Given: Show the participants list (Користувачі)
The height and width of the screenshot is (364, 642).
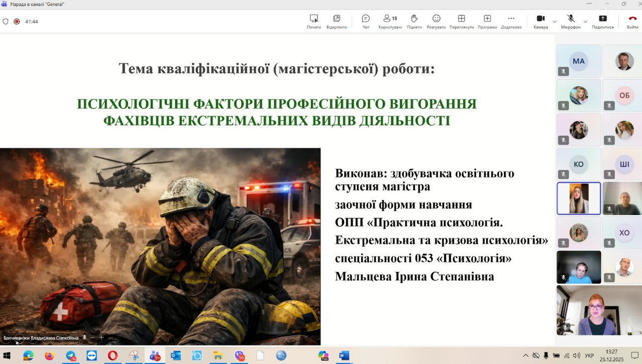Looking at the screenshot, I should tap(390, 21).
